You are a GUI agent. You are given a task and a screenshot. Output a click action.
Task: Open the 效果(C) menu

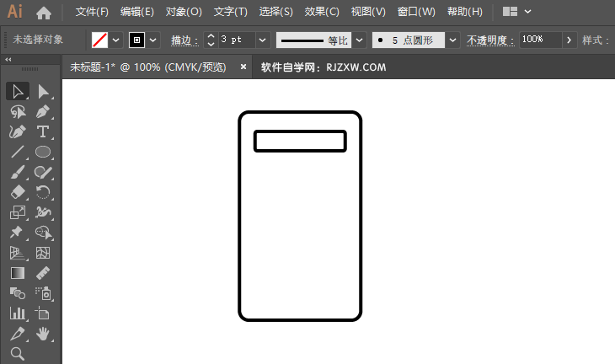pos(322,12)
